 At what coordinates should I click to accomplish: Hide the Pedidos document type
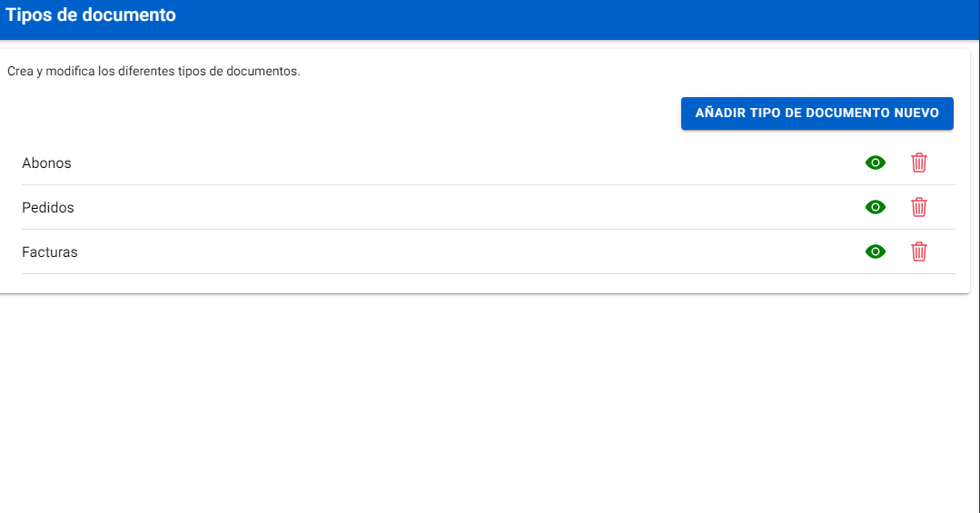point(876,207)
